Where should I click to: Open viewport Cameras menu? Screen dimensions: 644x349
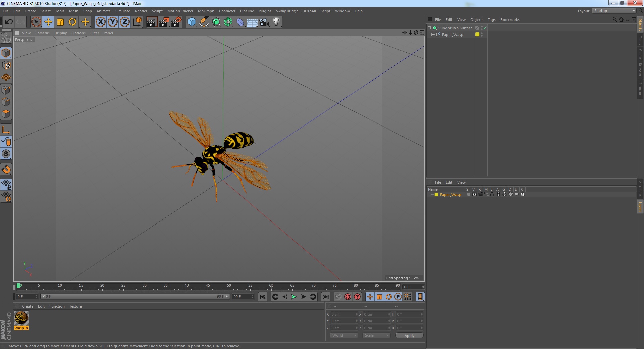(x=42, y=33)
